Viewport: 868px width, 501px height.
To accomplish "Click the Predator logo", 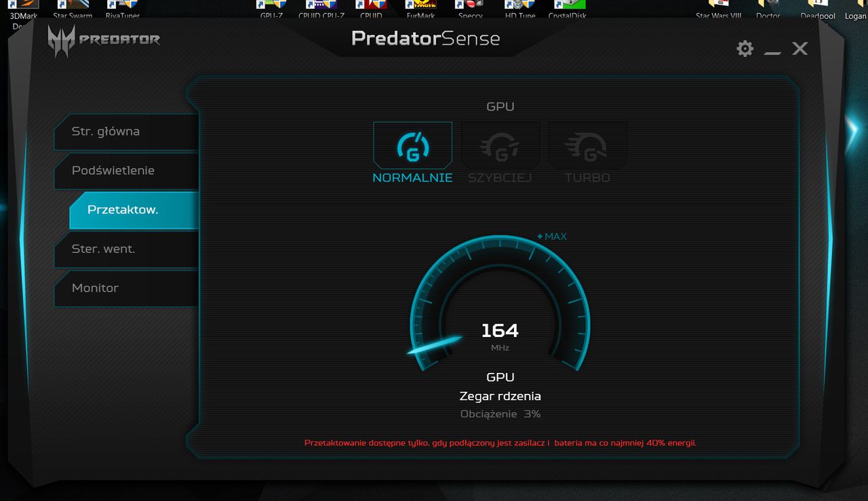I will coord(104,40).
